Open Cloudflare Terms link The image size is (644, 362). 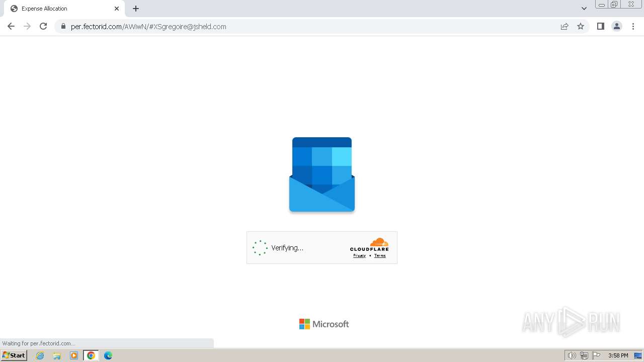coord(380,255)
